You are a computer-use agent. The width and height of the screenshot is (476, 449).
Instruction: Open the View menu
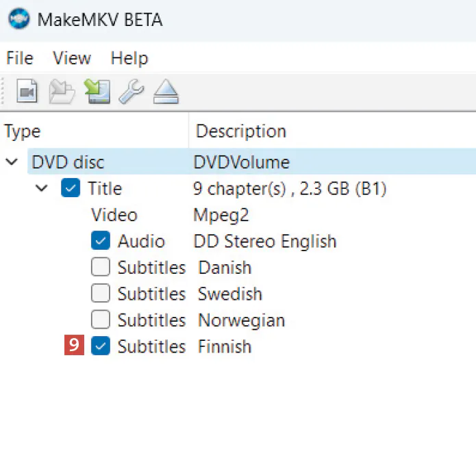point(72,58)
